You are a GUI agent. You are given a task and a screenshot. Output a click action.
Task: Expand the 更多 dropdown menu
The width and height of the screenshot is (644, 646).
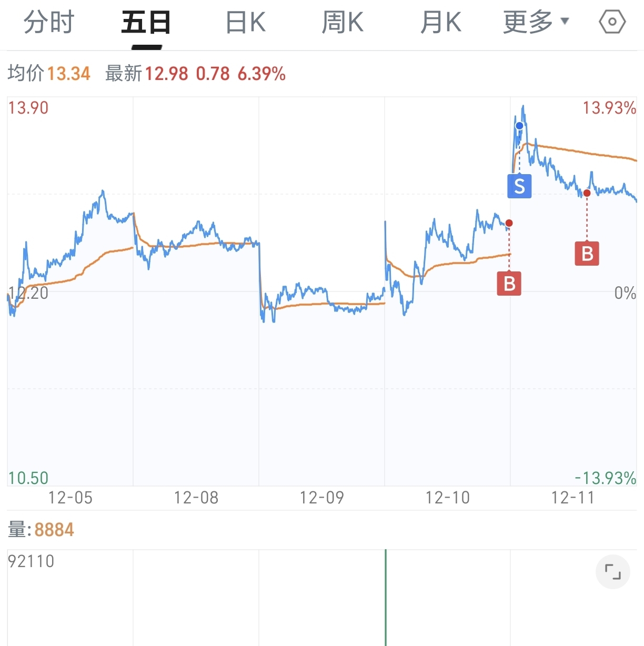pyautogui.click(x=536, y=22)
